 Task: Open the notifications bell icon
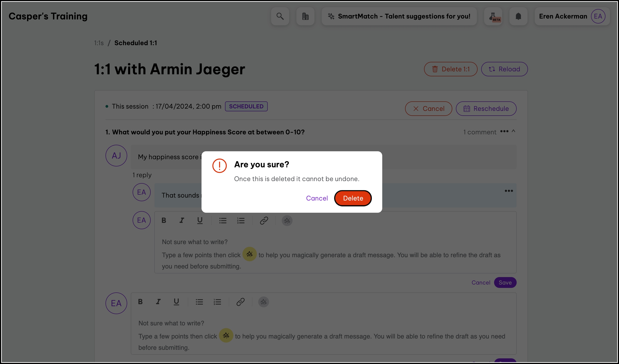(x=518, y=16)
